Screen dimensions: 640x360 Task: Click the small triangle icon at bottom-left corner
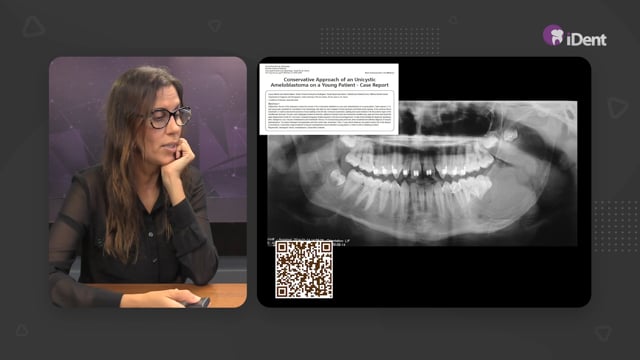coord(22,330)
